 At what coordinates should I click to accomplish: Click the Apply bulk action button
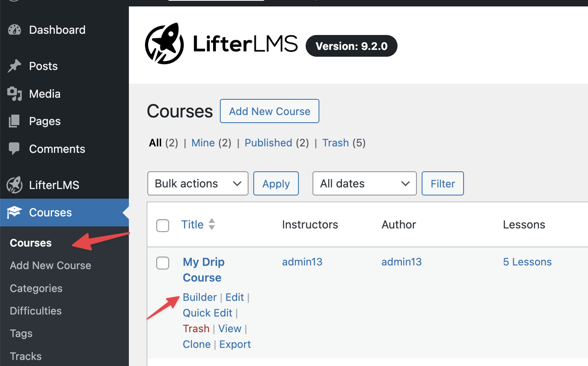coord(276,183)
